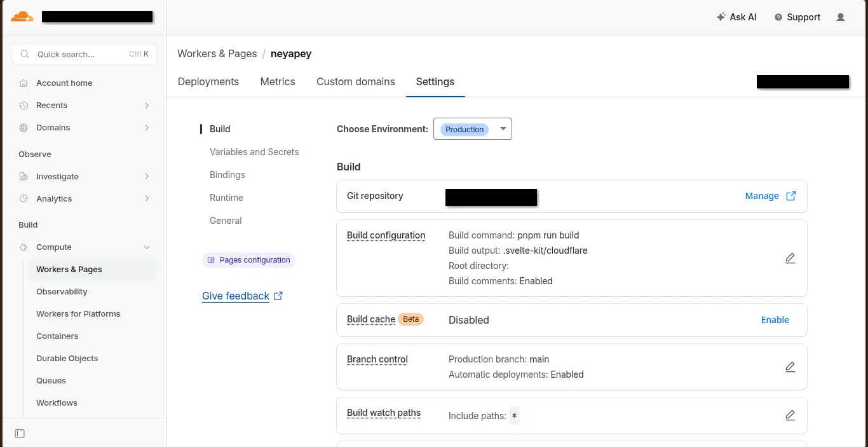Edit Build configuration with pencil icon
The height and width of the screenshot is (447, 868).
790,258
